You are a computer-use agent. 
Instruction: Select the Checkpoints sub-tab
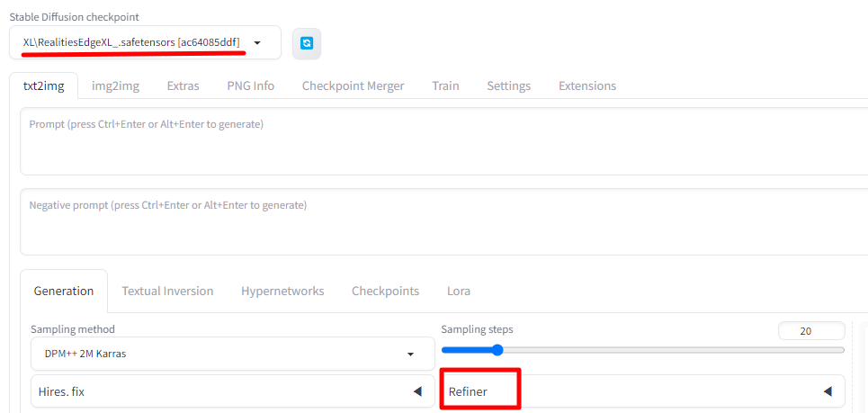coord(385,291)
